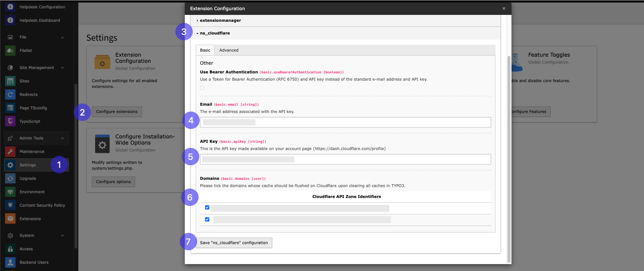Expand the extensionmanager section
Viewport: 644px width, 271px height.
pyautogui.click(x=220, y=20)
